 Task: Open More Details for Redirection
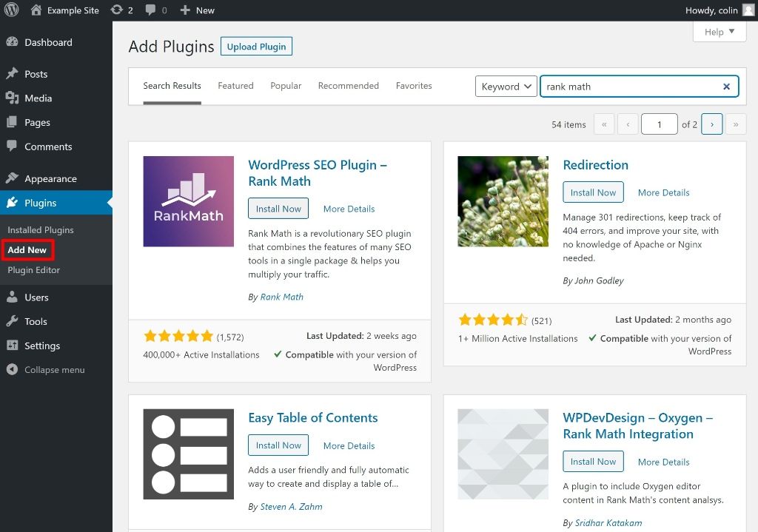tap(664, 192)
